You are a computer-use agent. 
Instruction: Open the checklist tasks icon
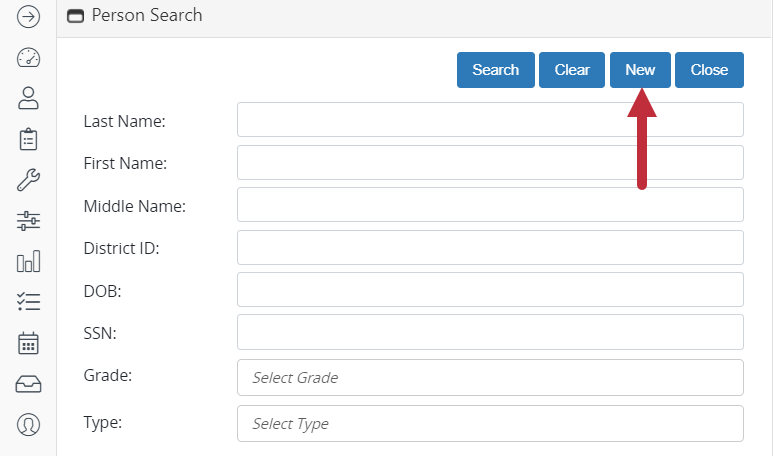coord(28,302)
